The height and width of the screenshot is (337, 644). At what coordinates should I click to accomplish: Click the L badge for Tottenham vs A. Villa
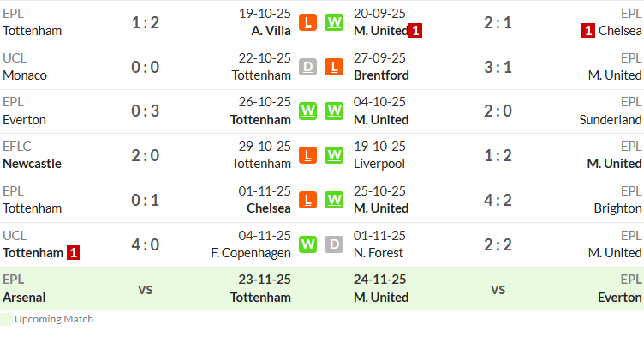click(x=307, y=22)
